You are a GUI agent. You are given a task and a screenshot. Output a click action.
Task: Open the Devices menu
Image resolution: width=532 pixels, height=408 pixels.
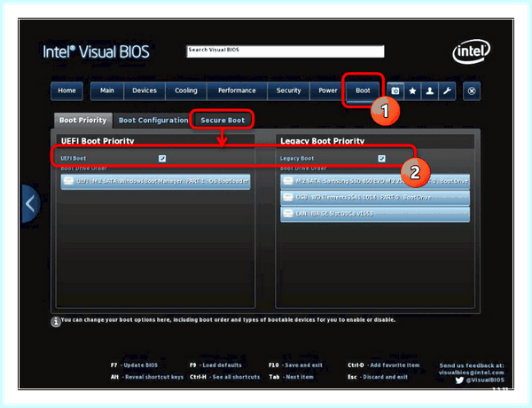pos(145,91)
